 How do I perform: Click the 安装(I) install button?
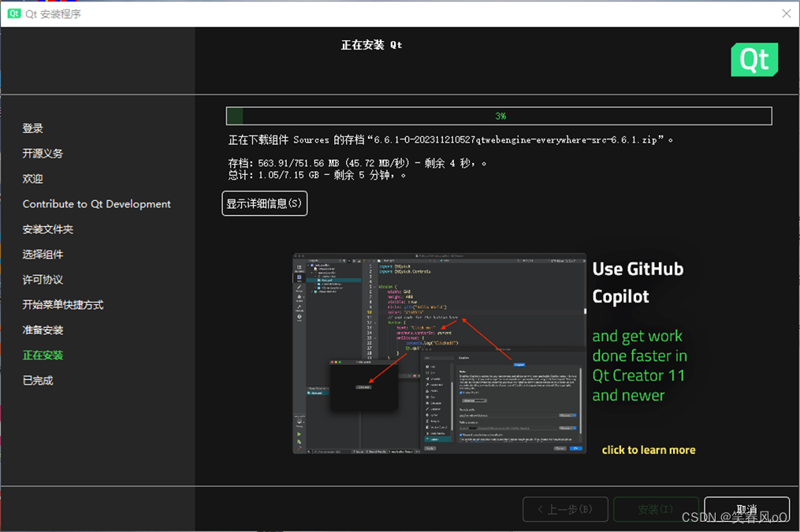pos(656,509)
